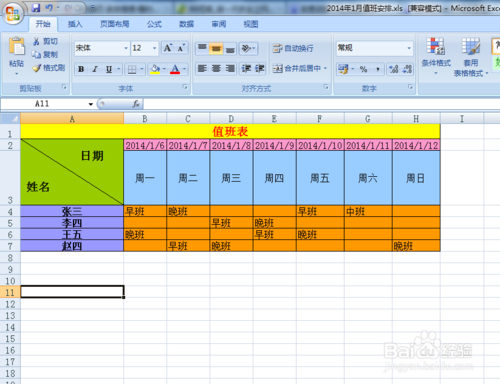Open the font size dropdown
Viewport: 500px width, 384px height.
point(154,48)
